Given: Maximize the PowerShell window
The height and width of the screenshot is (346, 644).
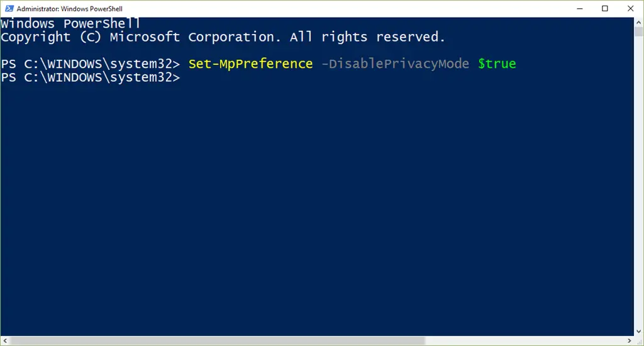Looking at the screenshot, I should (604, 8).
